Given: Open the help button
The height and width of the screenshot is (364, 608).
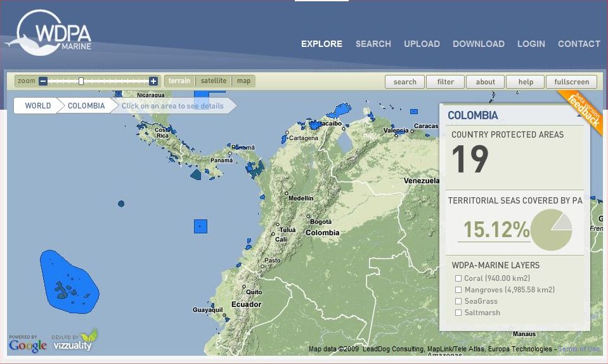Looking at the screenshot, I should 526,82.
